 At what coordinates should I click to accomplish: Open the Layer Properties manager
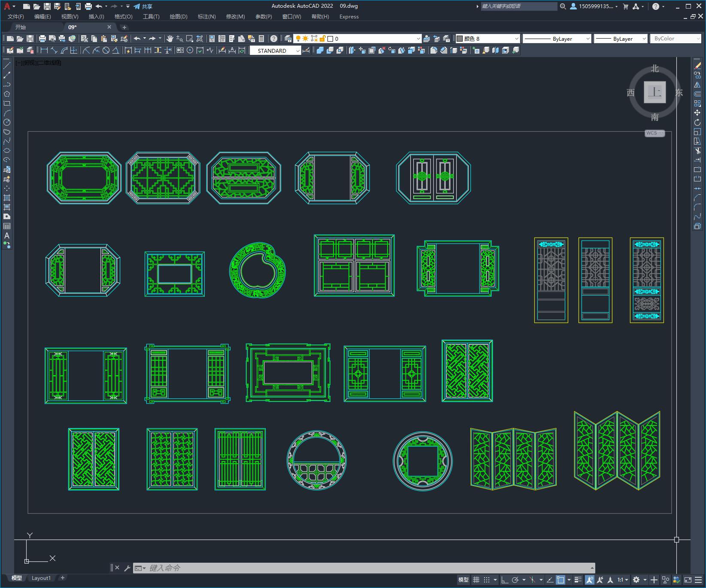(288, 39)
